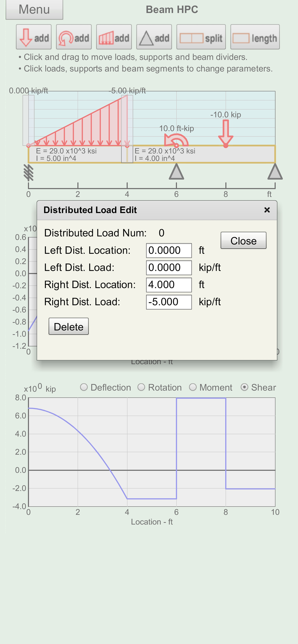Select the fixed support at 0 ft
This screenshot has width=298, height=644.
click(29, 172)
